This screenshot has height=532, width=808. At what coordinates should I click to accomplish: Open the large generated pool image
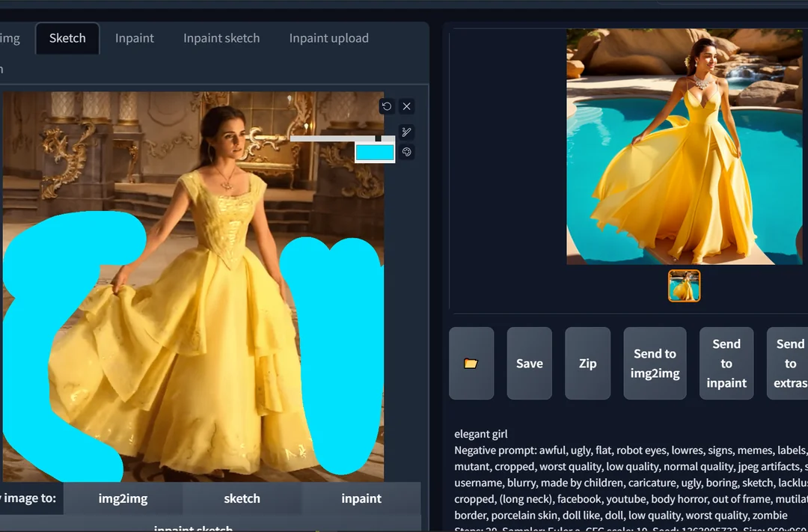pyautogui.click(x=685, y=147)
